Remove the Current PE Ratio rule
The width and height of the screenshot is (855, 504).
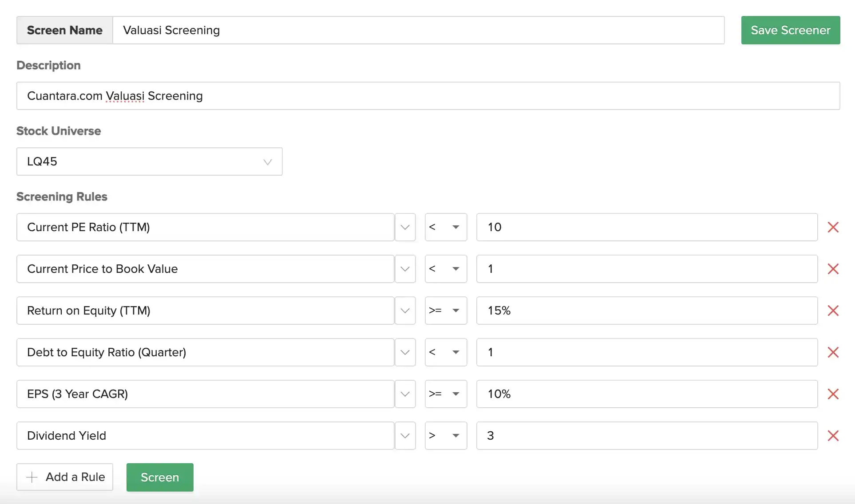833,227
